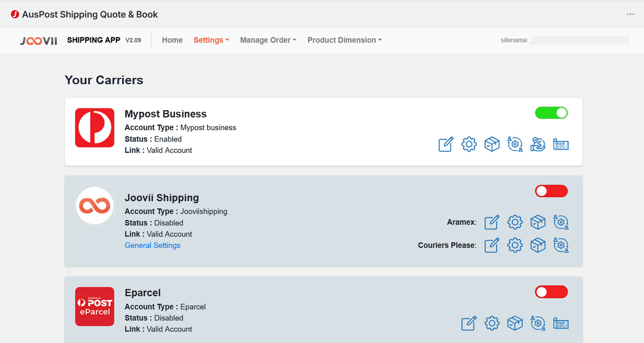Click the package box icon for Couriers Please
644x343 pixels.
[538, 245]
